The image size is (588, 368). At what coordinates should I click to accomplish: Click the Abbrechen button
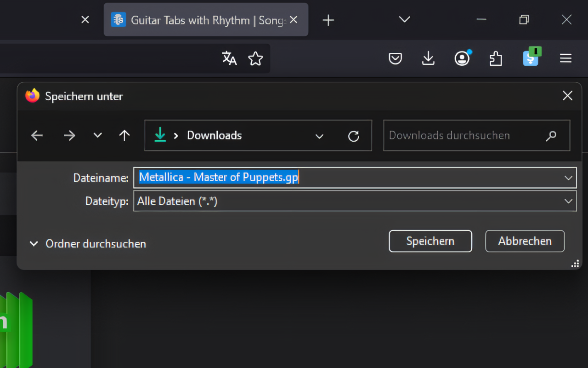click(525, 241)
